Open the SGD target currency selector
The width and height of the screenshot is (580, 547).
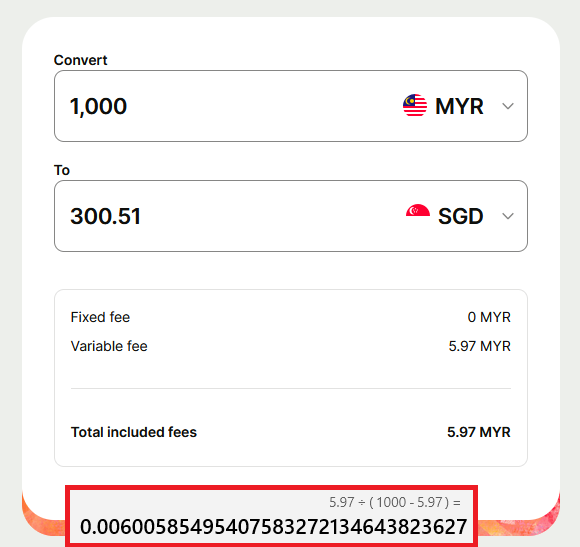(460, 216)
